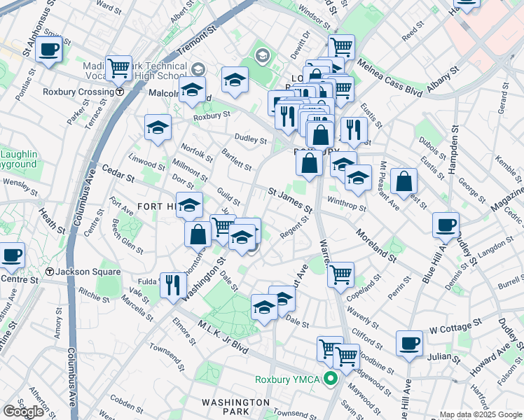Select the shopping cart marker near Madison Park

tap(119, 68)
